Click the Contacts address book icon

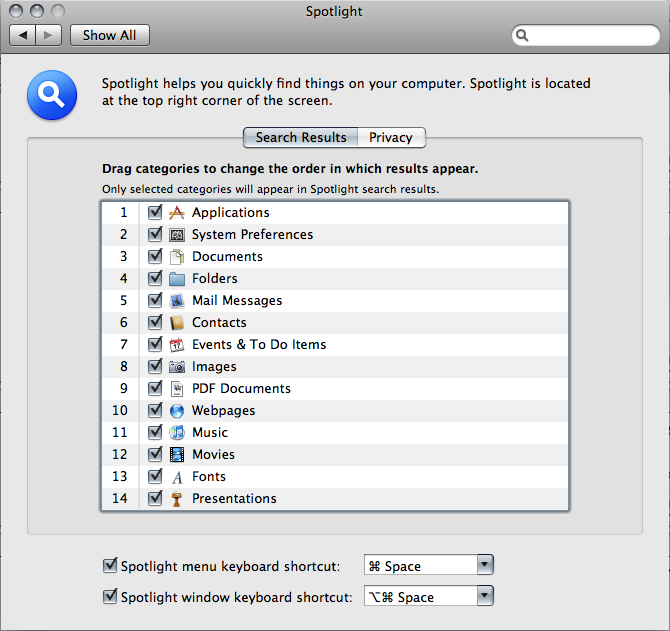[176, 323]
